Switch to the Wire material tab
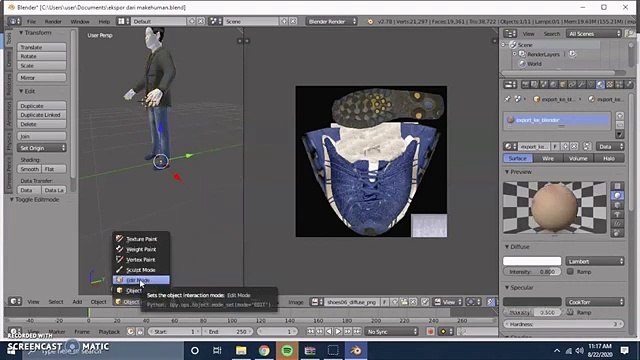The width and height of the screenshot is (640, 360). [x=548, y=158]
